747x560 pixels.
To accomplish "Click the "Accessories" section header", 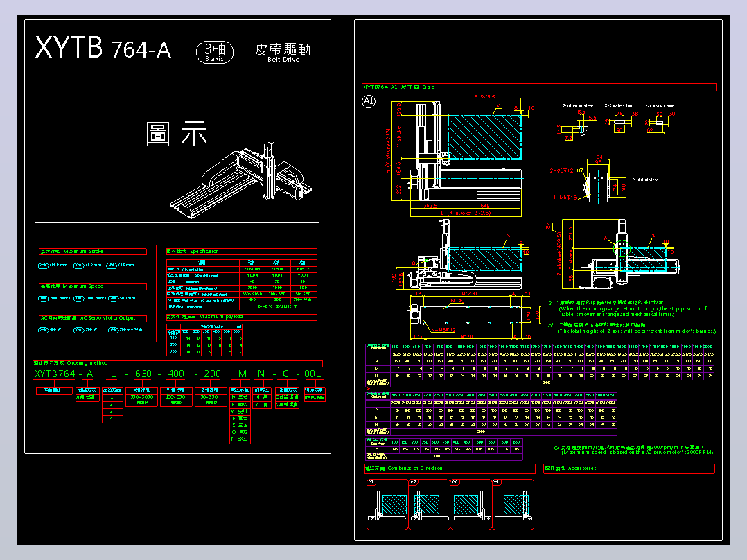I will pyautogui.click(x=629, y=469).
